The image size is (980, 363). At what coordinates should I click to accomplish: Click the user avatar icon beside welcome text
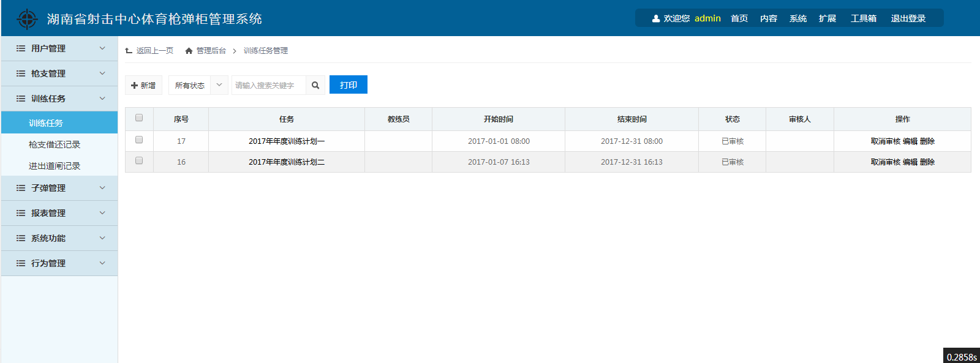pos(656,18)
